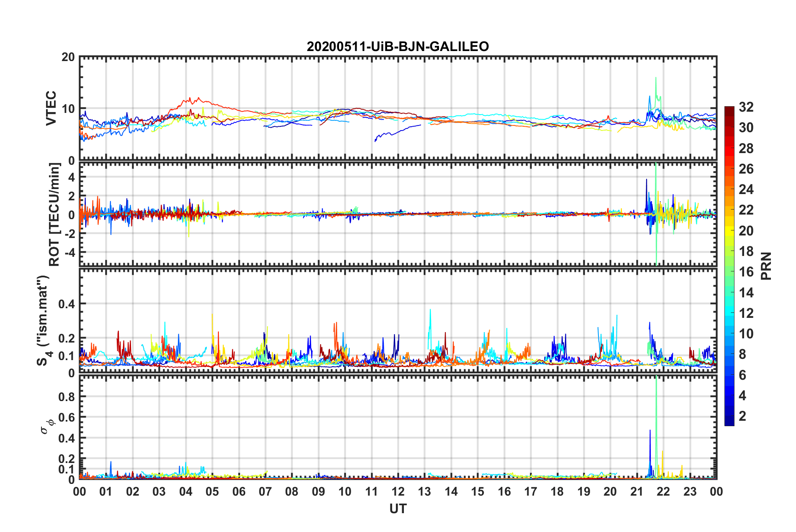Select colorbar tick label 12

click(746, 313)
